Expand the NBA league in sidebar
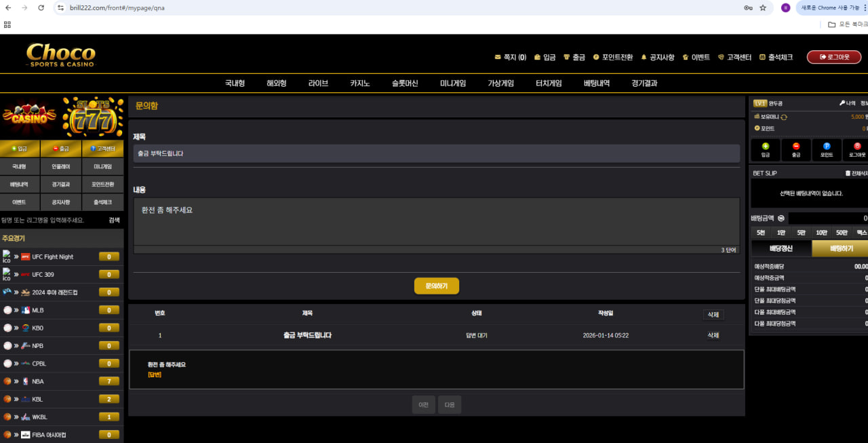The width and height of the screenshot is (868, 443). (37, 381)
